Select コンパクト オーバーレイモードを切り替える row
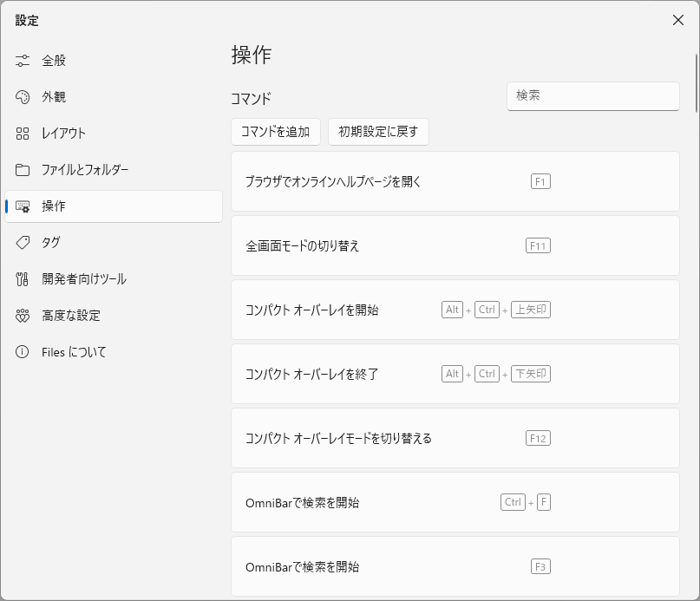Viewport: 700px width, 601px height. 455,438
